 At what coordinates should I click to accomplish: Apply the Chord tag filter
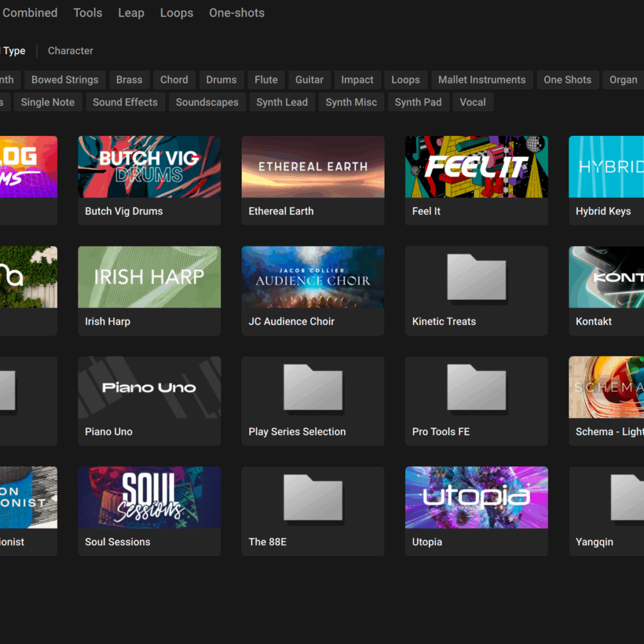[x=174, y=80]
